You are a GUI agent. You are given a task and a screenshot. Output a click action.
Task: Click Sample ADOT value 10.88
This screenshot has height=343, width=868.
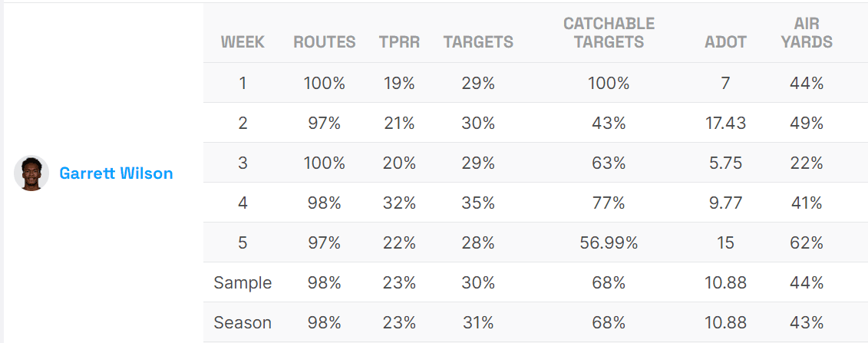tap(725, 282)
